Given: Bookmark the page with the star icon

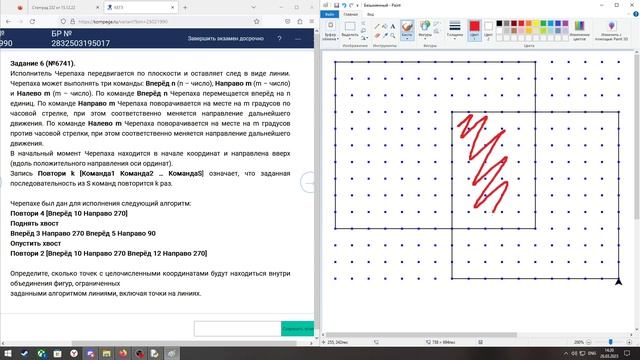Looking at the screenshot, I should 256,21.
